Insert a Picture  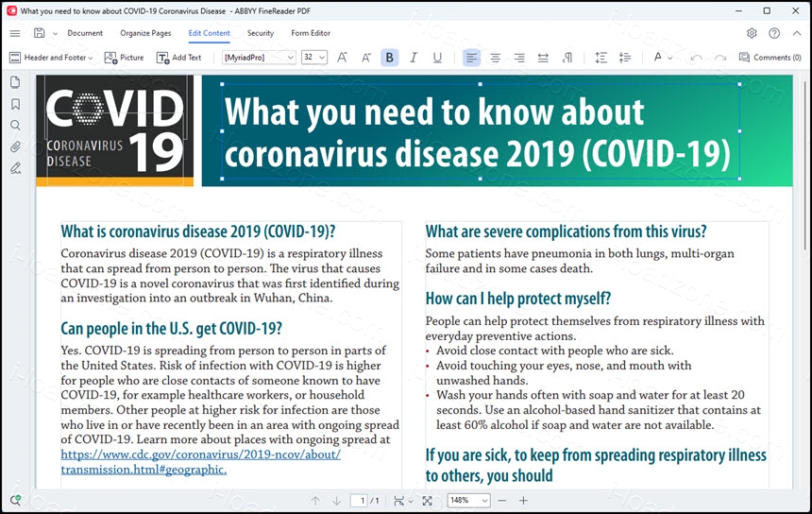coord(125,58)
